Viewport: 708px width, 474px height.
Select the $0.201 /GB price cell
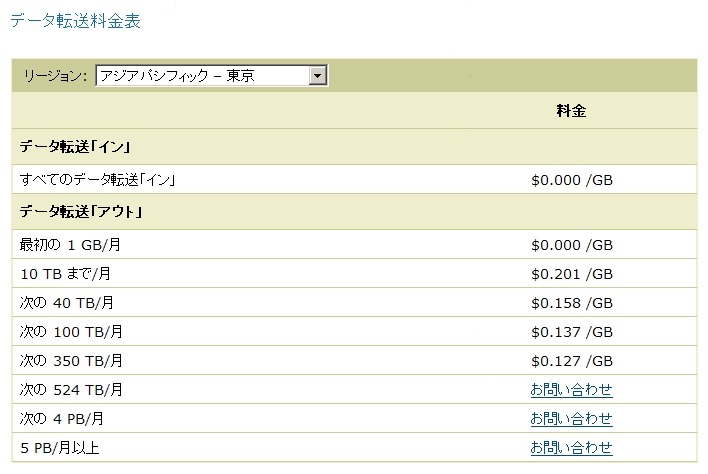[x=570, y=273]
